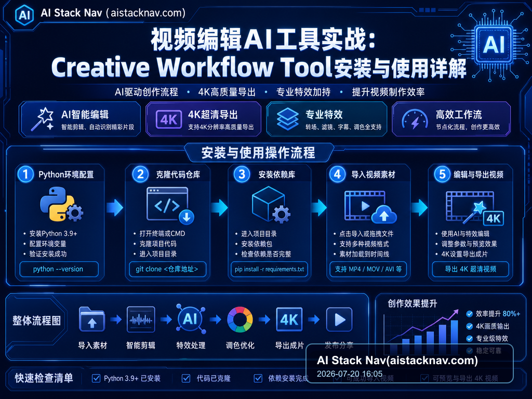Click the AI Stack Nav (aistacknav.com) header text
The width and height of the screenshot is (532, 399).
tap(113, 13)
